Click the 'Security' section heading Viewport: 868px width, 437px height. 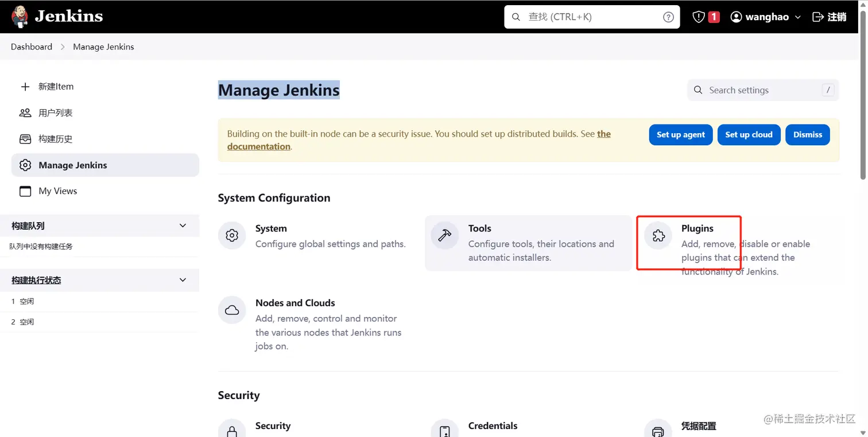[239, 396]
